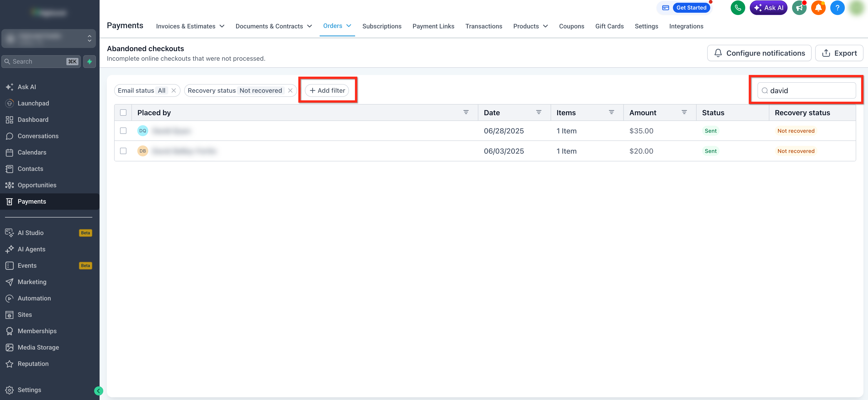Switch to the Integrations tab
868x400 pixels.
pyautogui.click(x=686, y=26)
